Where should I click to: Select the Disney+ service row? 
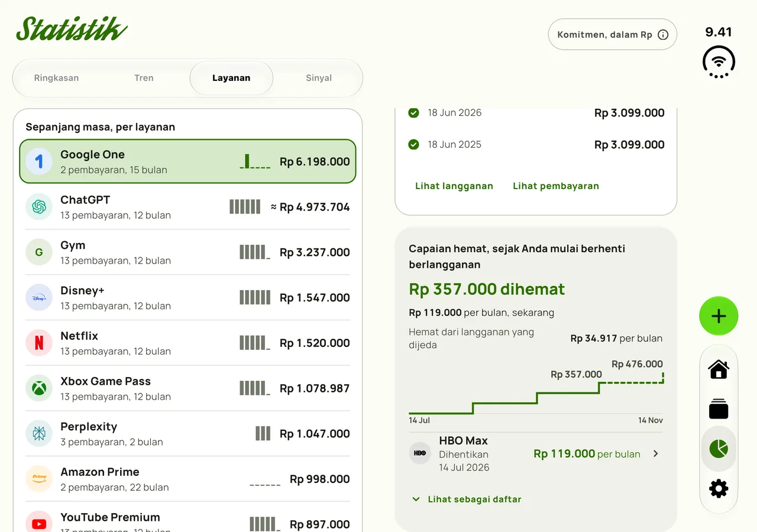coord(187,298)
